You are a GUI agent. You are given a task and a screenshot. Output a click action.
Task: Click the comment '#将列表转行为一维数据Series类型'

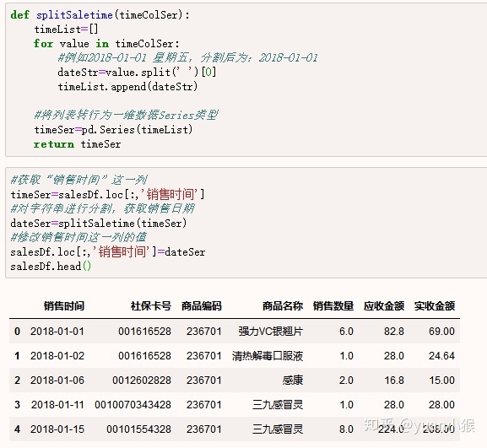click(x=126, y=116)
